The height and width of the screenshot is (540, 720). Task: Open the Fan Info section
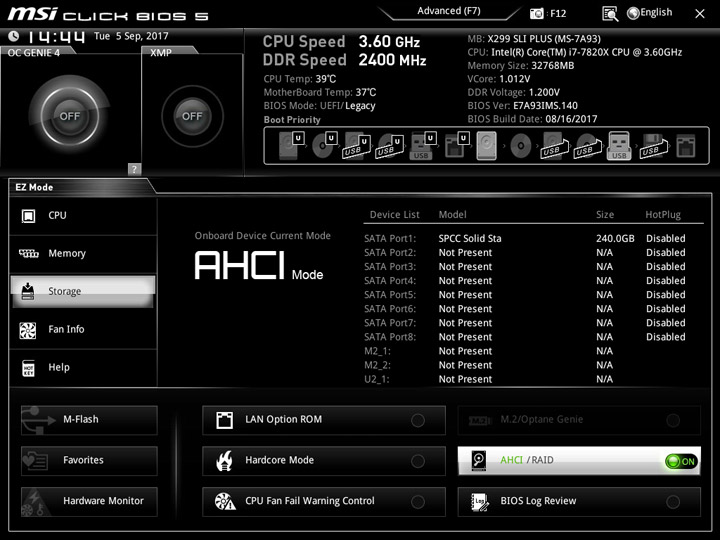pyautogui.click(x=83, y=329)
